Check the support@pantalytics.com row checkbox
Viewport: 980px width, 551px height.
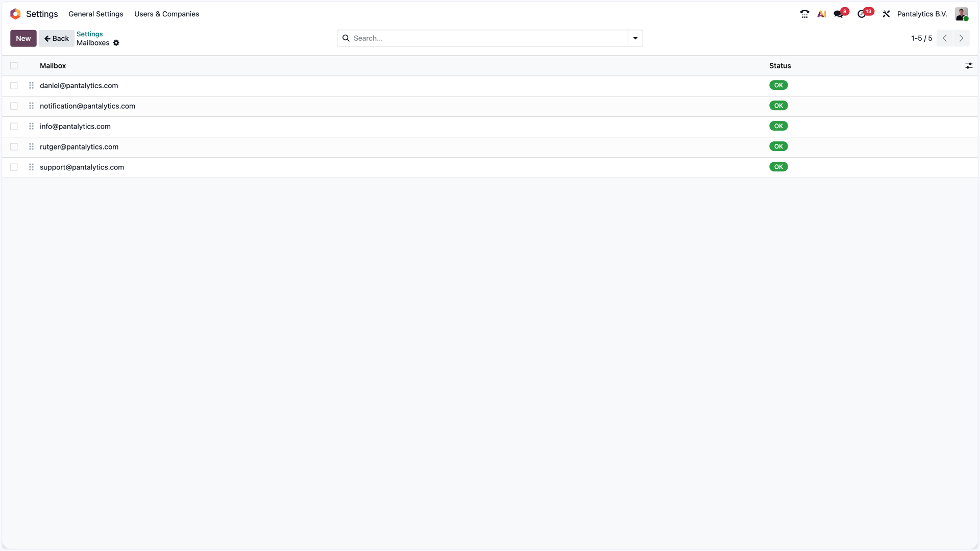point(14,167)
